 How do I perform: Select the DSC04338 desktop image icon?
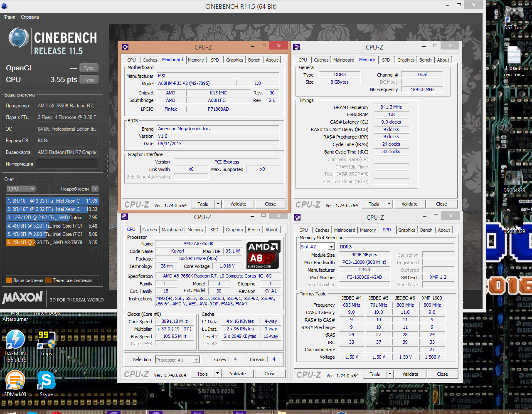[514, 181]
